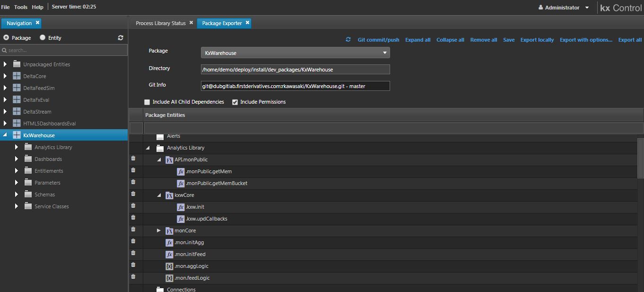Click the {x} icon of .mon.aggLogic
644x292 pixels.
(169, 266)
